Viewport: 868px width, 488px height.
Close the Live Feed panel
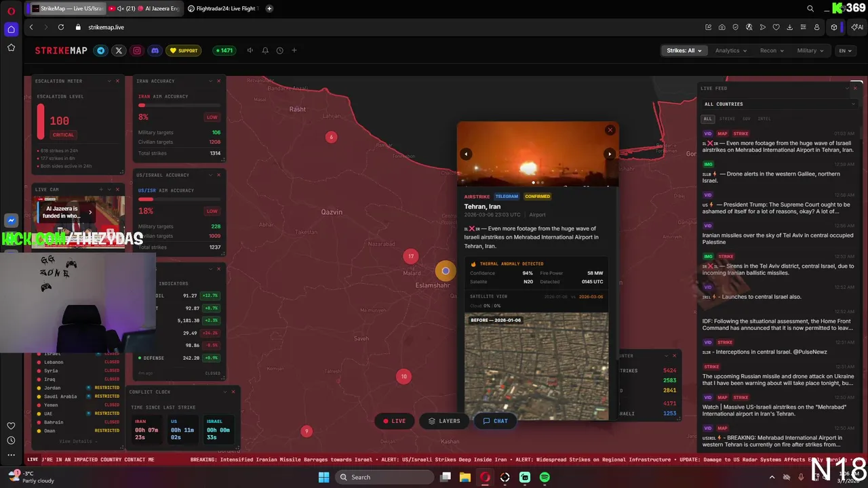pyautogui.click(x=855, y=88)
